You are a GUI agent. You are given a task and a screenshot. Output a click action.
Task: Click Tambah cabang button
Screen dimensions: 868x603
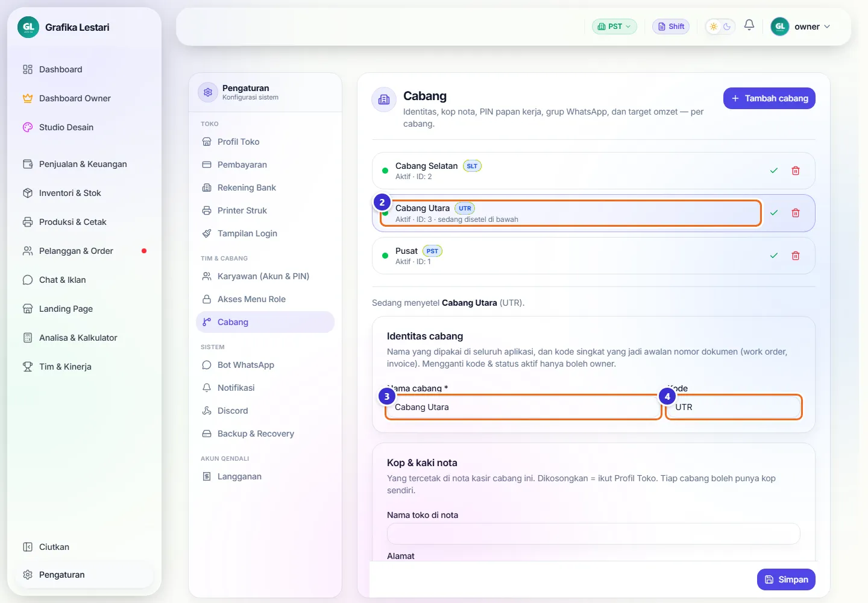[769, 98]
